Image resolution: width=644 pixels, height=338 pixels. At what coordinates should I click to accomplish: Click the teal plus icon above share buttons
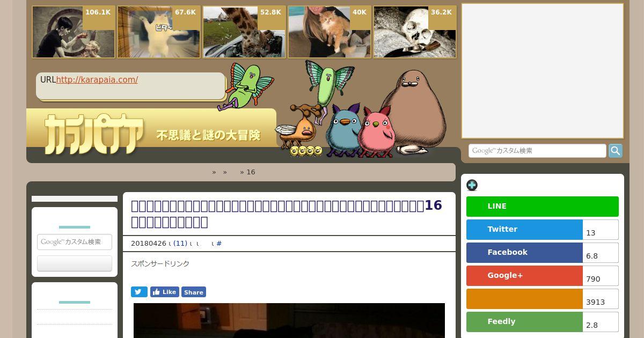coord(472,185)
